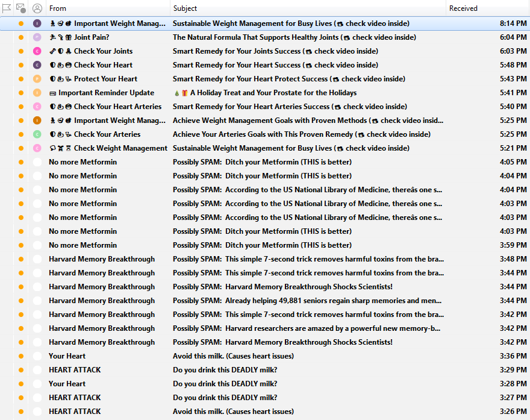Sort the list by From column

coord(107,8)
